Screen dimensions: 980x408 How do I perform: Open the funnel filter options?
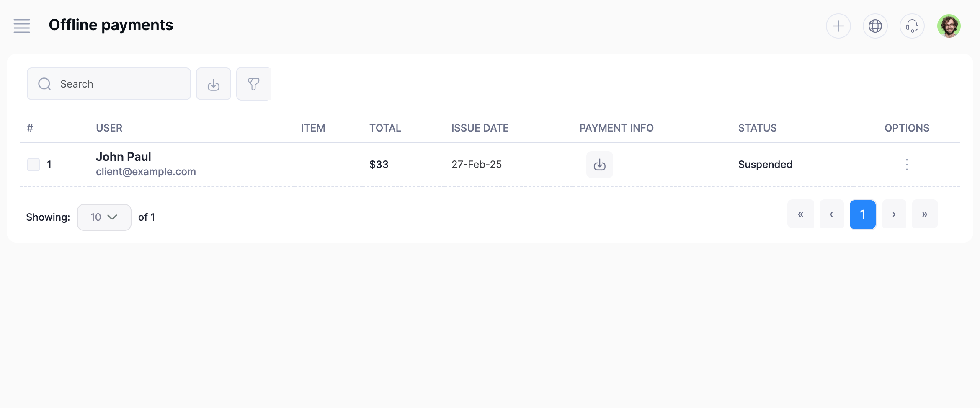(x=254, y=84)
